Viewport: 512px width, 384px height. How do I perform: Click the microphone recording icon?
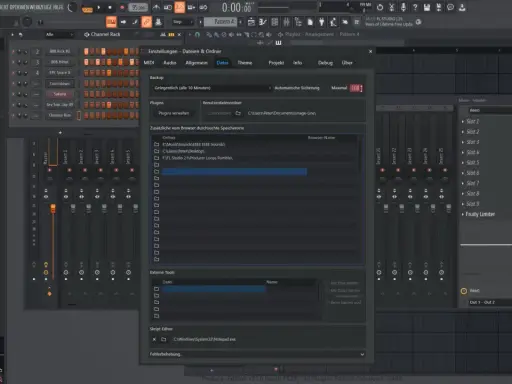coord(403,7)
